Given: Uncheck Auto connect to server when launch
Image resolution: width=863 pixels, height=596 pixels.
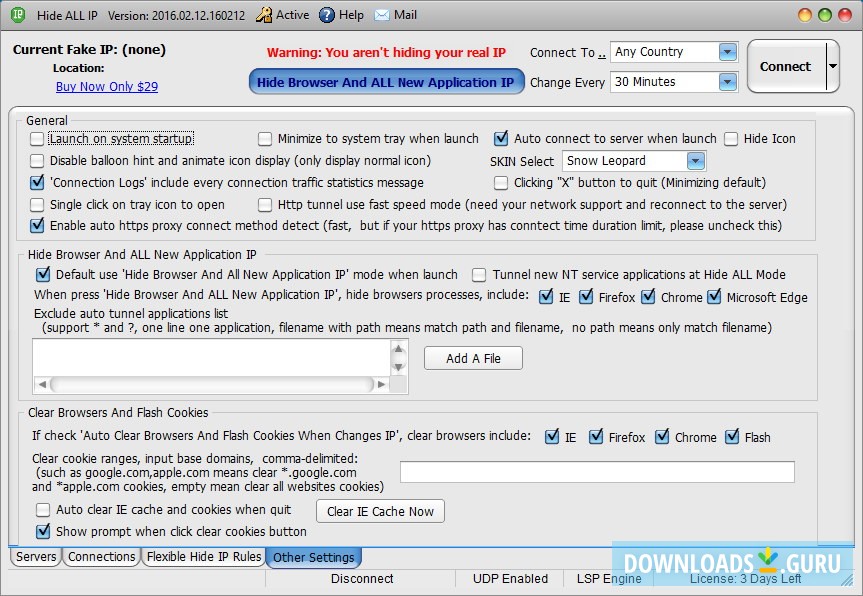Looking at the screenshot, I should [501, 138].
